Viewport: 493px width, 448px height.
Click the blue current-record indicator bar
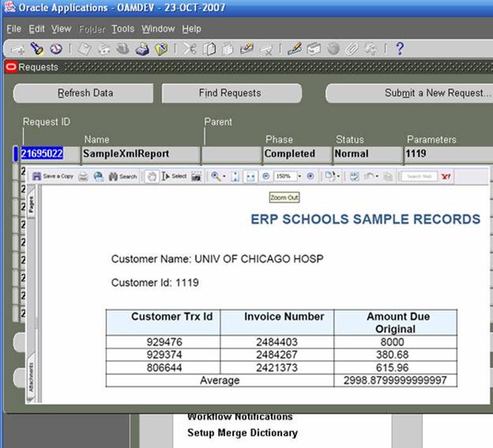point(16,154)
